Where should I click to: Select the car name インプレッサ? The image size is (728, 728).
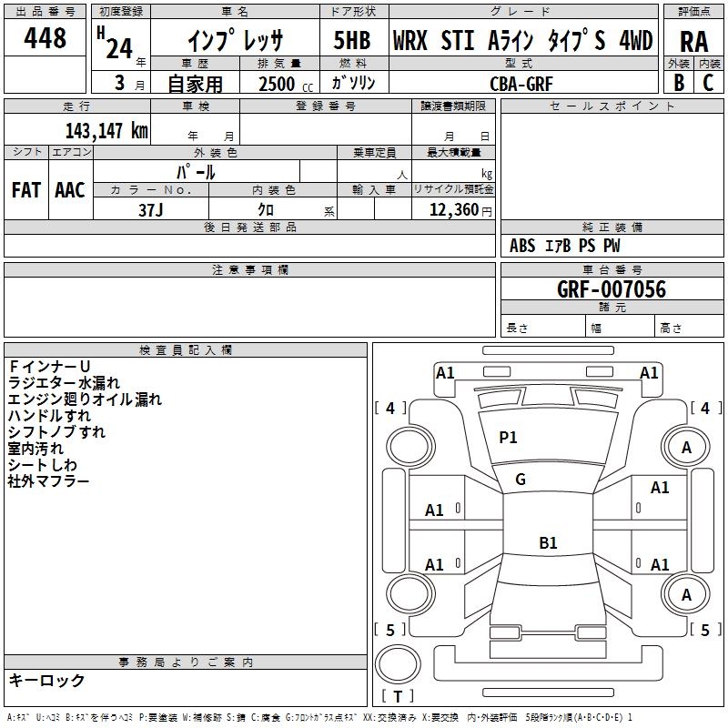click(235, 40)
